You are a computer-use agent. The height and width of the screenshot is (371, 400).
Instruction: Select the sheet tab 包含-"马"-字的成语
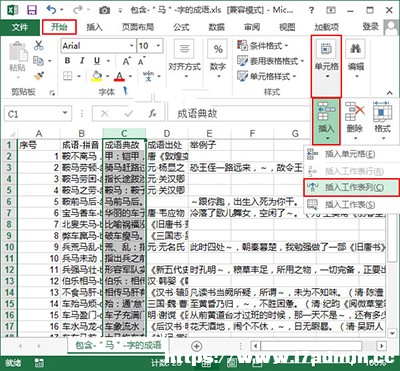point(118,345)
